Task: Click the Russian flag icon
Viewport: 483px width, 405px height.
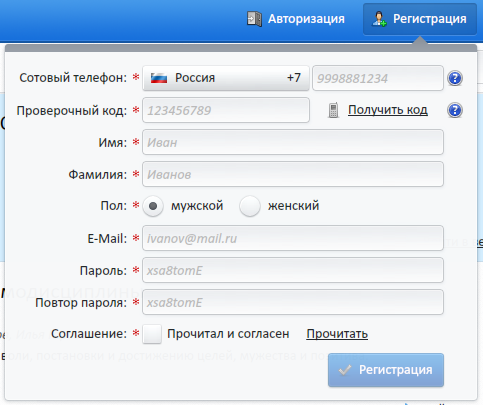Action: click(159, 78)
